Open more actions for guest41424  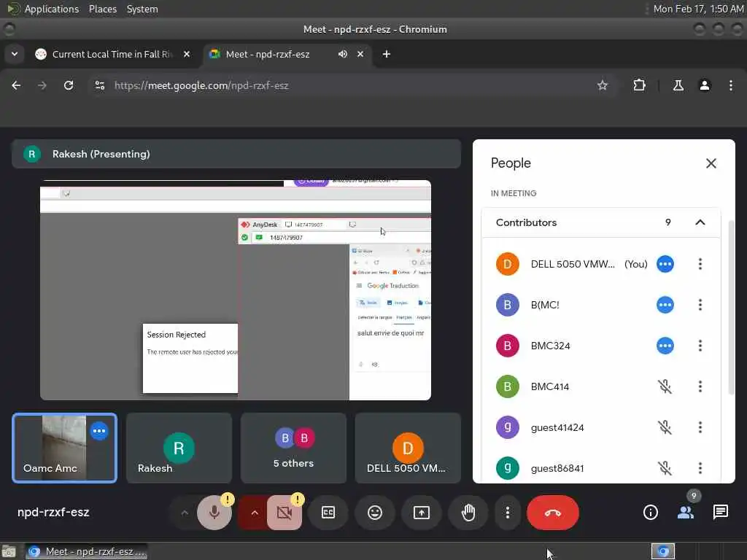[700, 427]
